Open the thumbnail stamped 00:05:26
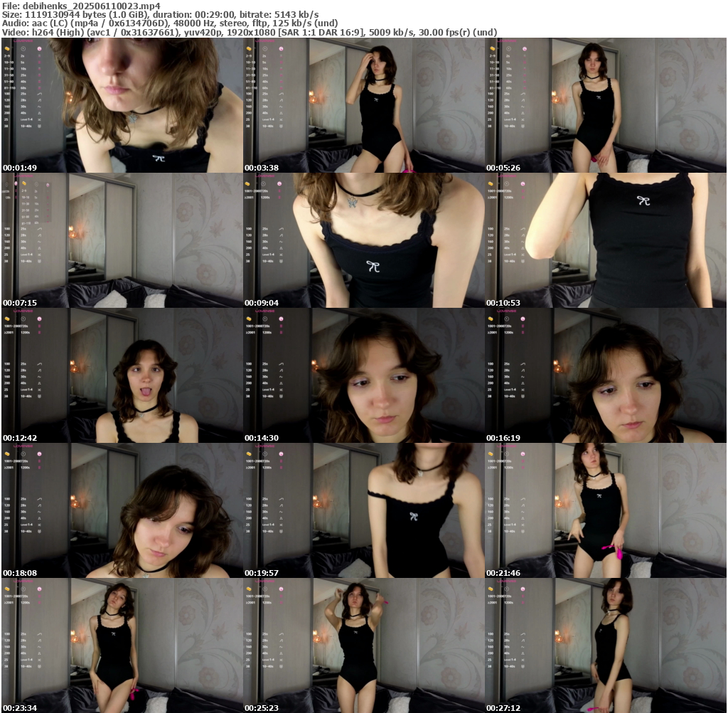This screenshot has width=728, height=713. [x=606, y=105]
